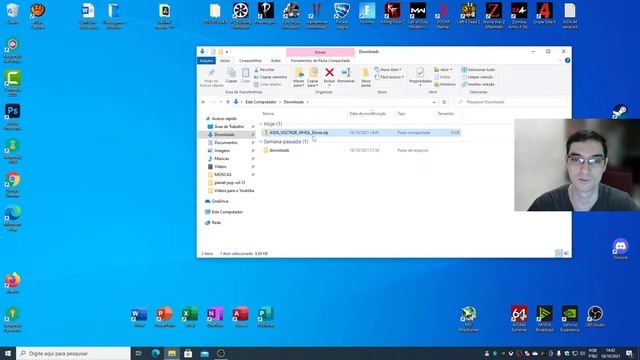Click Selecionar tudo in the ribbon
The image size is (640, 360).
[x=478, y=70]
